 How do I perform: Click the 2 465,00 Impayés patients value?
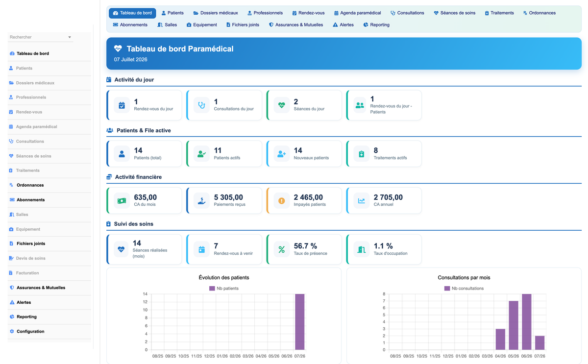308,197
